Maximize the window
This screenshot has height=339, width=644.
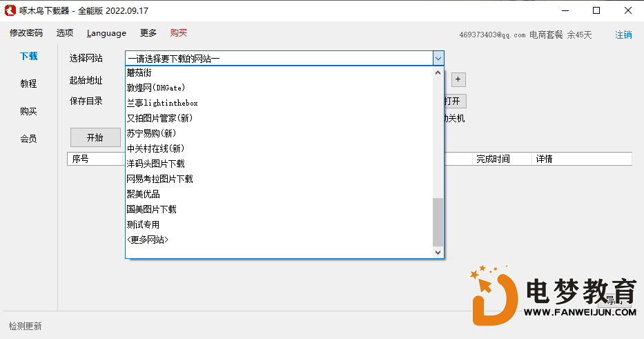click(x=596, y=10)
